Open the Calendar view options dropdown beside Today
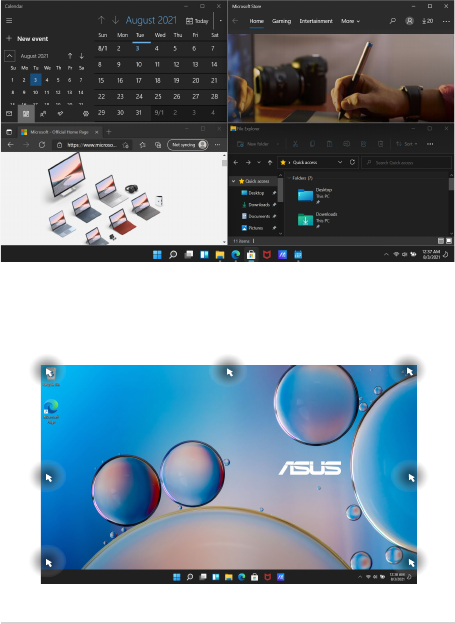 point(221,21)
